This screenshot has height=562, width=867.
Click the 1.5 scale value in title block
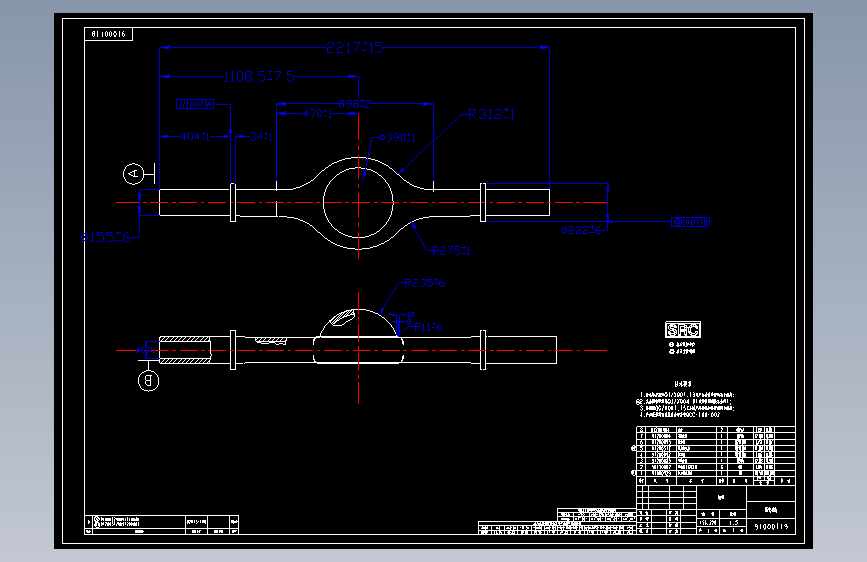733,522
